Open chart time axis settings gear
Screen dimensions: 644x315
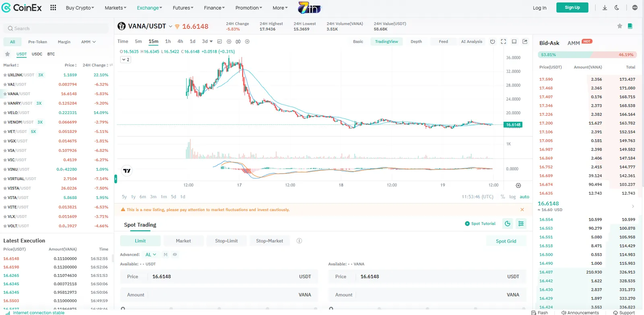[x=518, y=185]
